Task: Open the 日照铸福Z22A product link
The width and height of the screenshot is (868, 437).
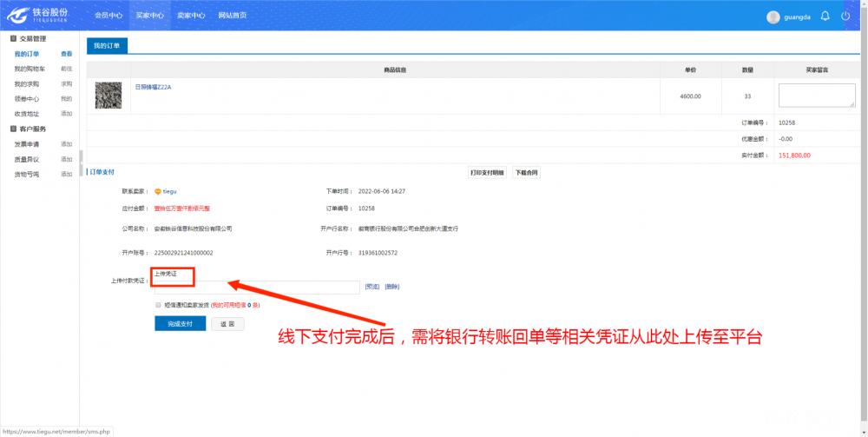Action: click(x=154, y=87)
